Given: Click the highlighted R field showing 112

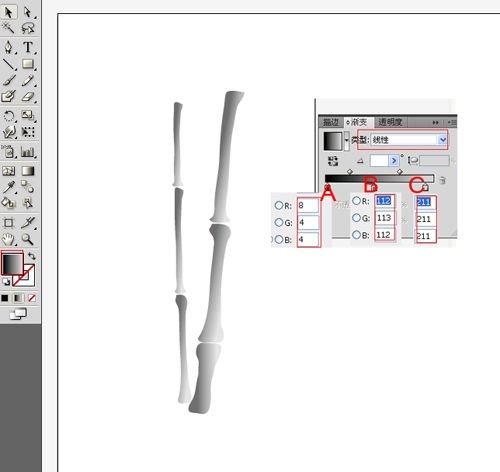Looking at the screenshot, I should click(385, 201).
